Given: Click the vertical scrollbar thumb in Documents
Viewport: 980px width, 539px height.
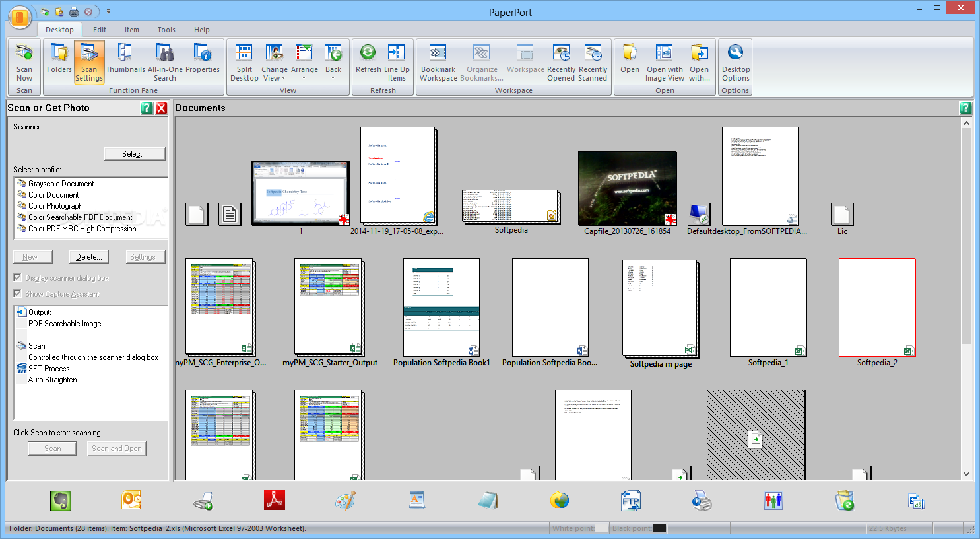Looking at the screenshot, I should (x=966, y=236).
